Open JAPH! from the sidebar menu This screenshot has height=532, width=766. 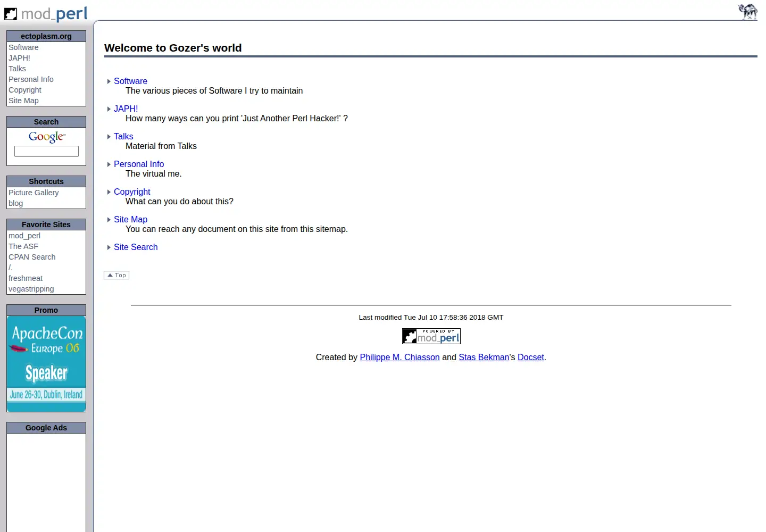point(19,58)
